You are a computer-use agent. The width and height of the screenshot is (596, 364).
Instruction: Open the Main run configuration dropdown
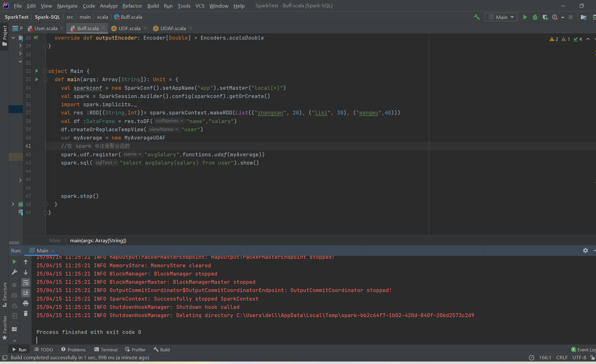tap(501, 17)
